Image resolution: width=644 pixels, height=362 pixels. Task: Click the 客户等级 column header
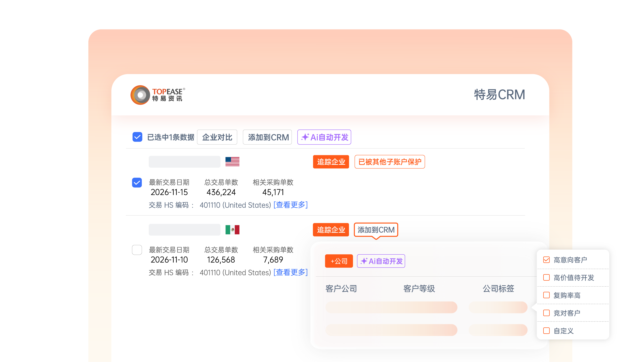419,289
